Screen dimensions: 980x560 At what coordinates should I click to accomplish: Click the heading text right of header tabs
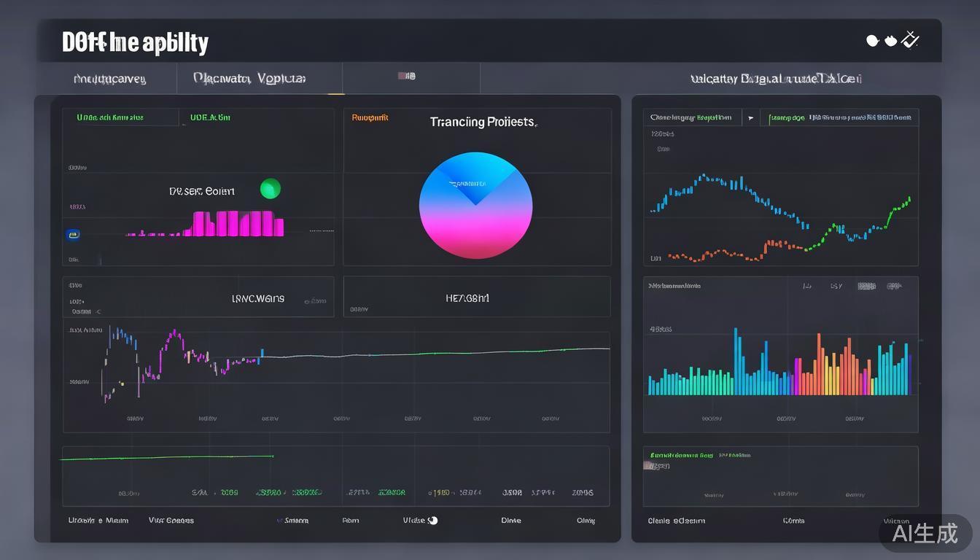coord(776,79)
